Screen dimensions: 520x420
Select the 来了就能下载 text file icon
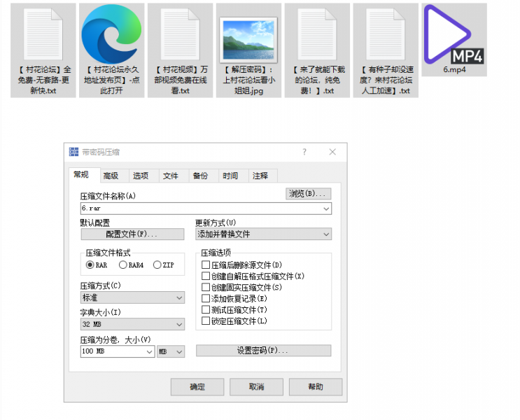318,35
